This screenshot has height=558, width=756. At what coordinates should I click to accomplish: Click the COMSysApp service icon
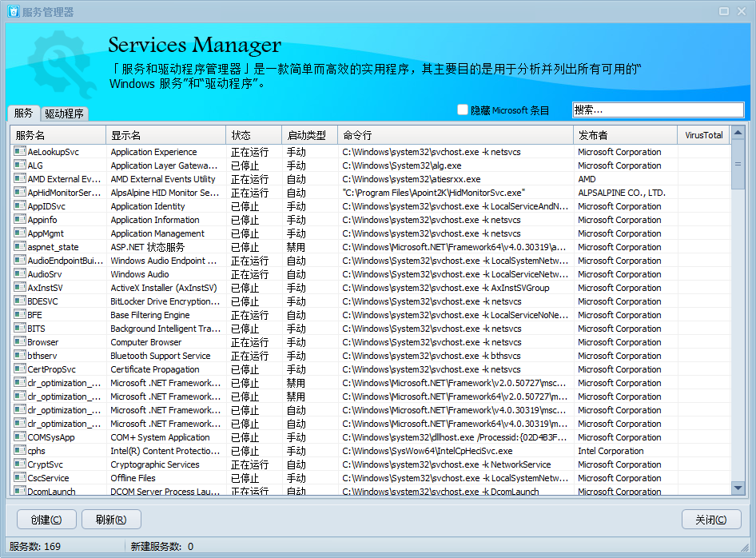[x=20, y=437]
